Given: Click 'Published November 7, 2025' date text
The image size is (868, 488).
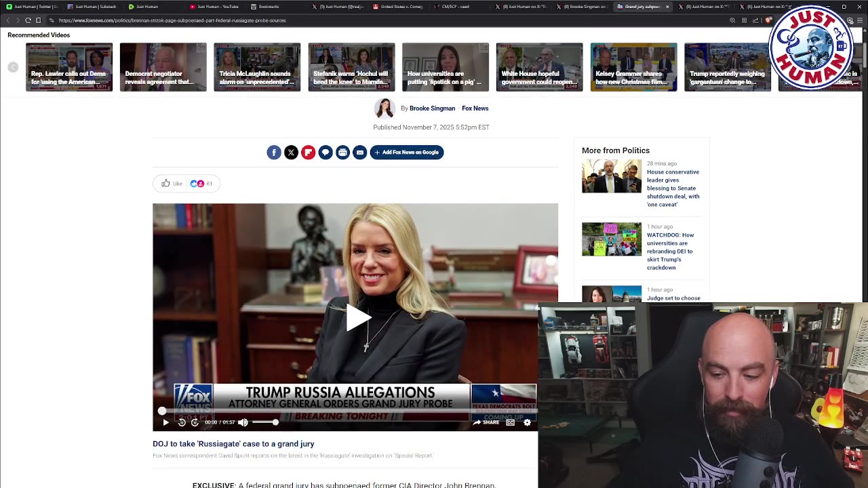Looking at the screenshot, I should coord(431,127).
